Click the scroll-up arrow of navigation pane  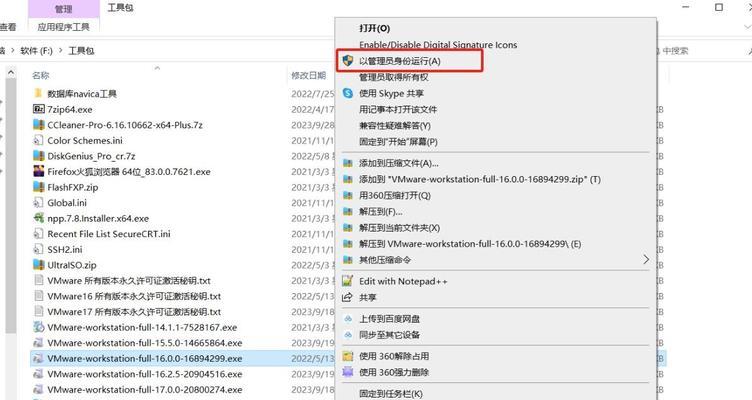(11, 73)
